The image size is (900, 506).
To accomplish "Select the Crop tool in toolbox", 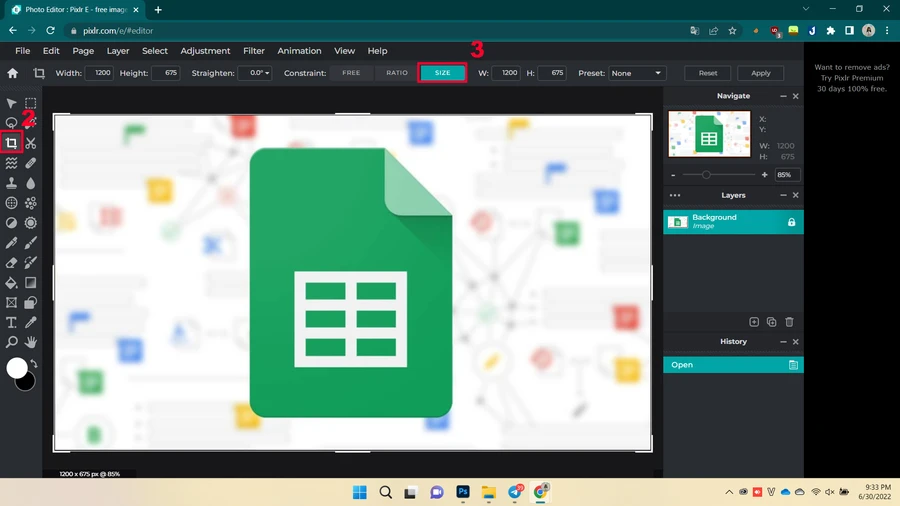I will pyautogui.click(x=11, y=143).
